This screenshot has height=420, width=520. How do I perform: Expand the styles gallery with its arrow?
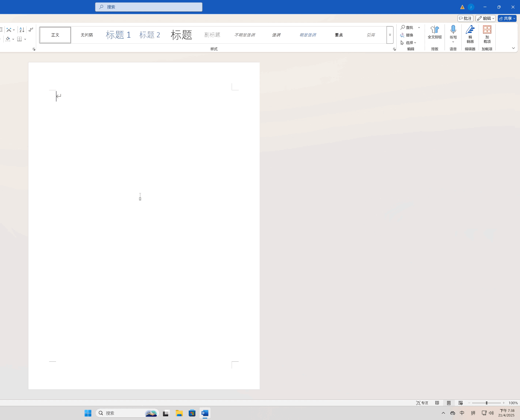tap(390, 35)
